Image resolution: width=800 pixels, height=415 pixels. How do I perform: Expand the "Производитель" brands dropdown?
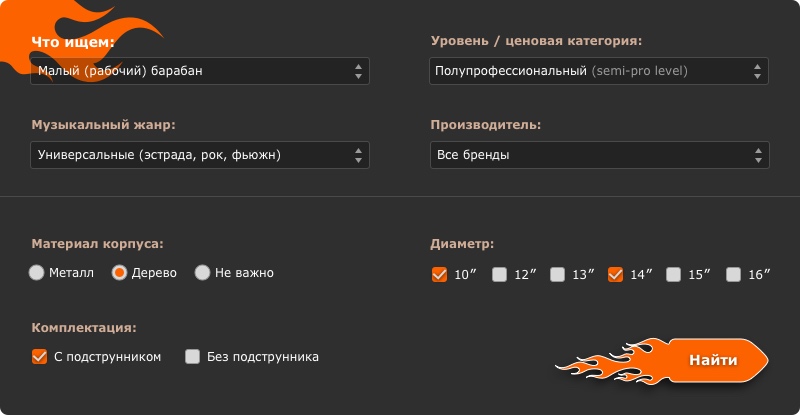[600, 155]
